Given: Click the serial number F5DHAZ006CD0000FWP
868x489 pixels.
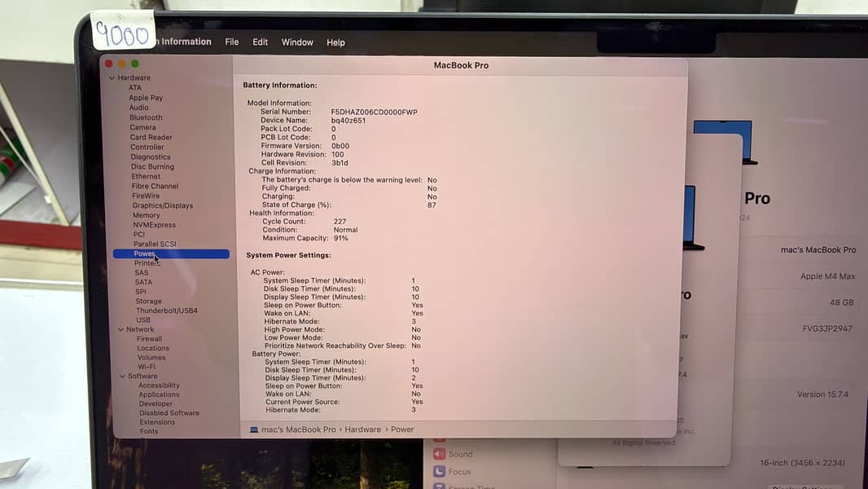Looking at the screenshot, I should point(375,112).
